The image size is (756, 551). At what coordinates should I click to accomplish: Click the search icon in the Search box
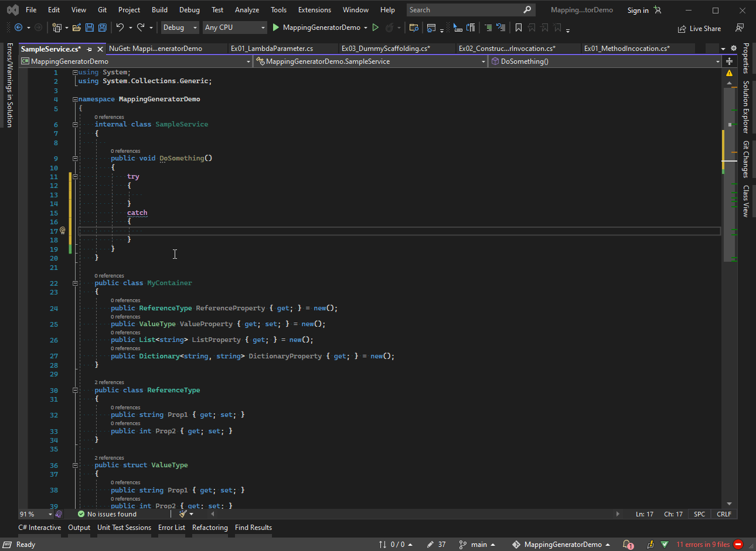[x=527, y=10]
